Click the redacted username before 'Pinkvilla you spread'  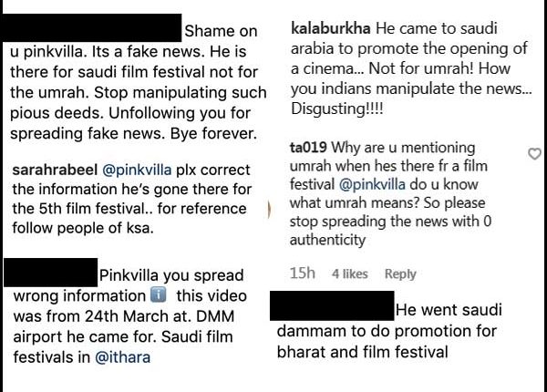(51, 273)
